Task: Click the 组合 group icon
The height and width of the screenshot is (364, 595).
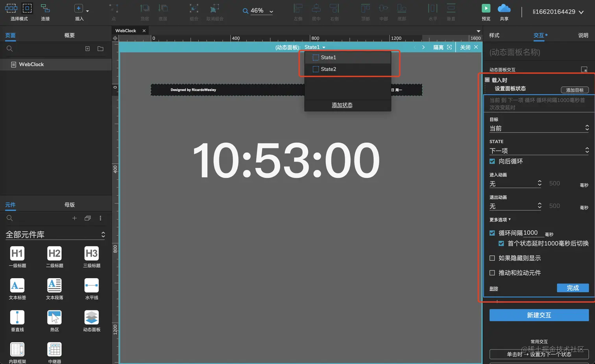Action: pyautogui.click(x=194, y=8)
